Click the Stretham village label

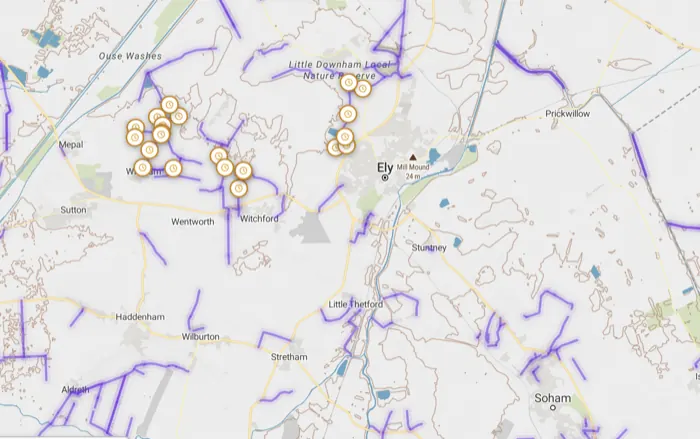coord(289,357)
